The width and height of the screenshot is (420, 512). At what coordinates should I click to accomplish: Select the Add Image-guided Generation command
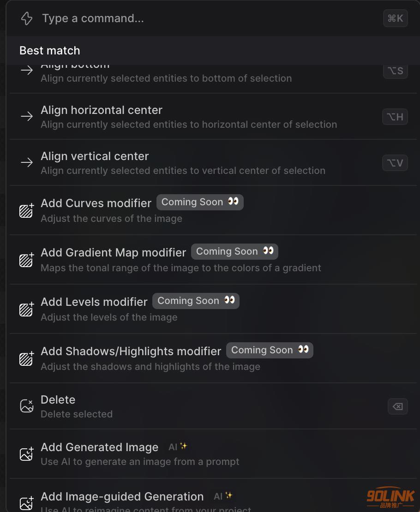(213, 495)
